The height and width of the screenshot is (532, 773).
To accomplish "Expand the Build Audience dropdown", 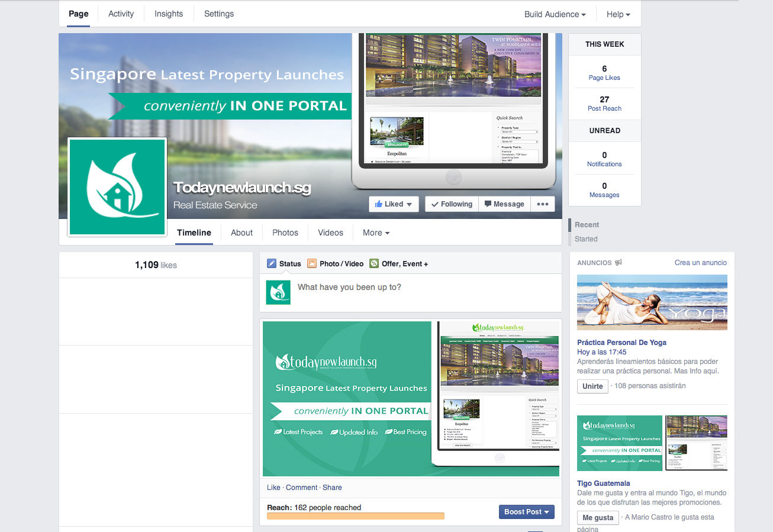I will (x=555, y=14).
